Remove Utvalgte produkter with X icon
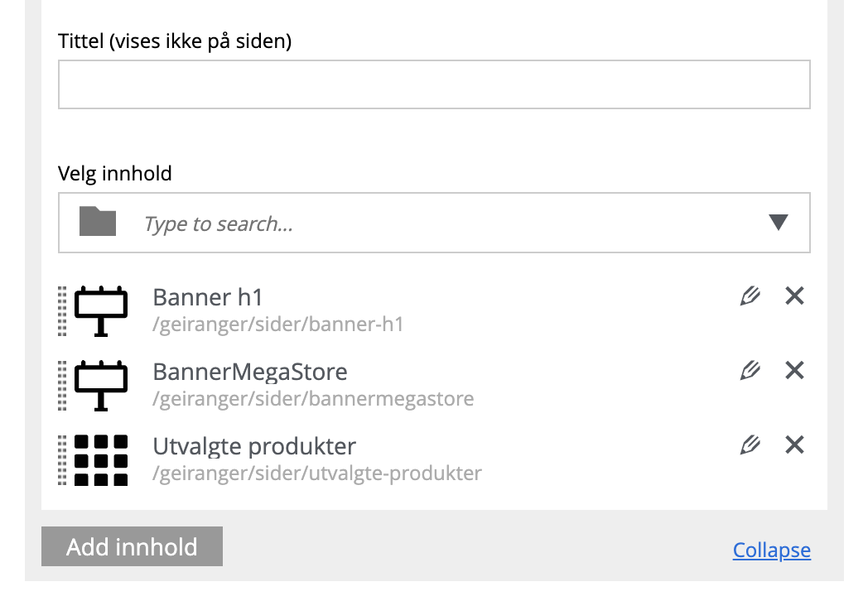The width and height of the screenshot is (868, 596). (794, 445)
